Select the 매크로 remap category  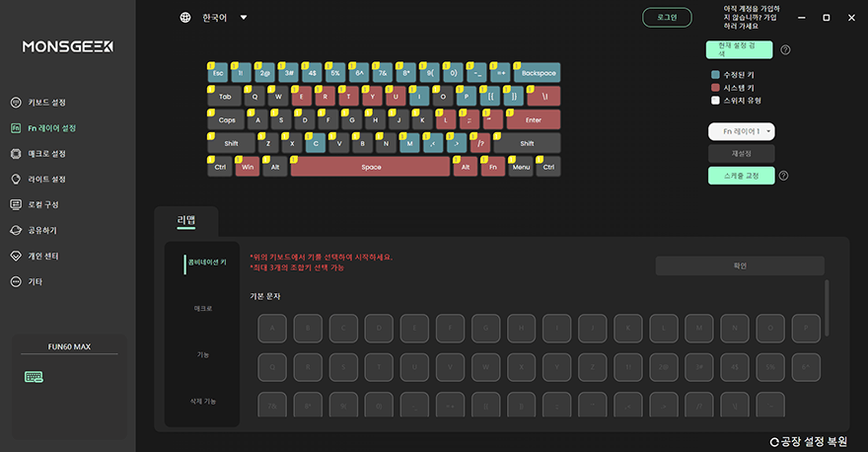(x=202, y=309)
